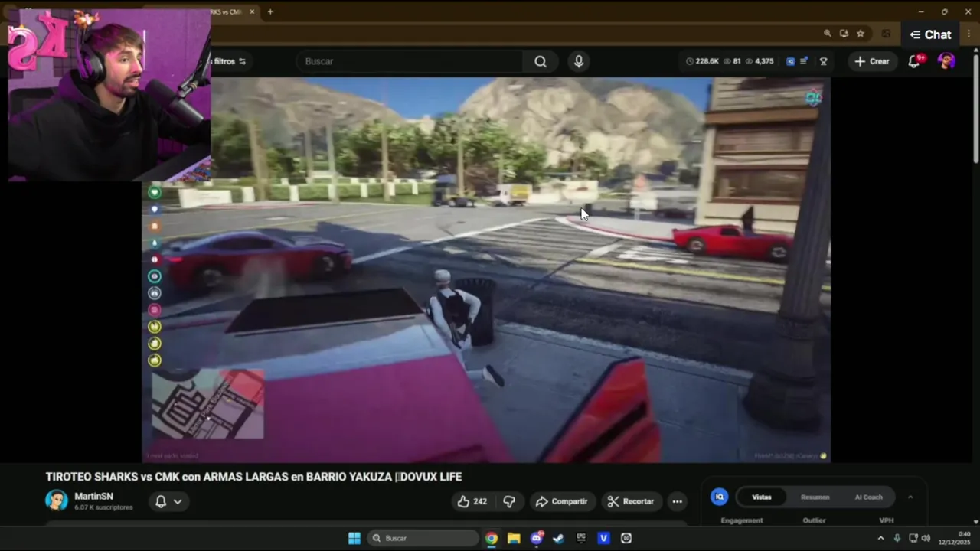Click the trophy icon in the stats bar

point(824,61)
